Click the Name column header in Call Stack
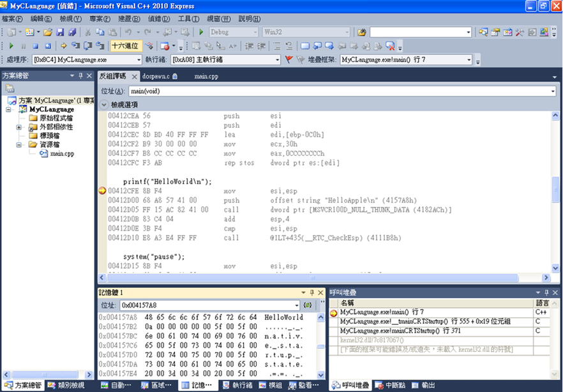Image resolution: width=563 pixels, height=392 pixels. [x=436, y=303]
